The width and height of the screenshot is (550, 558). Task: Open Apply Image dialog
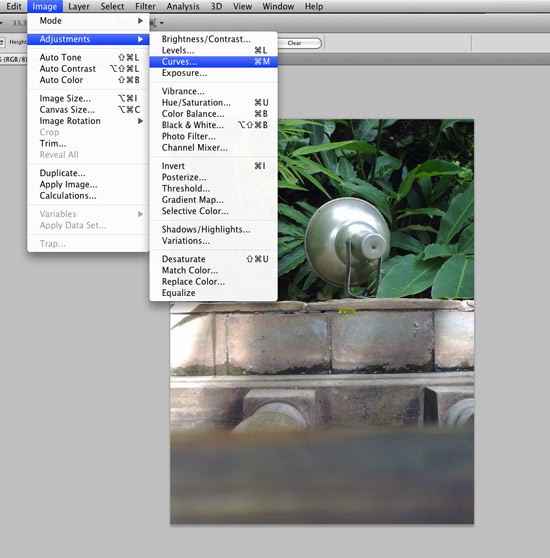click(88, 184)
